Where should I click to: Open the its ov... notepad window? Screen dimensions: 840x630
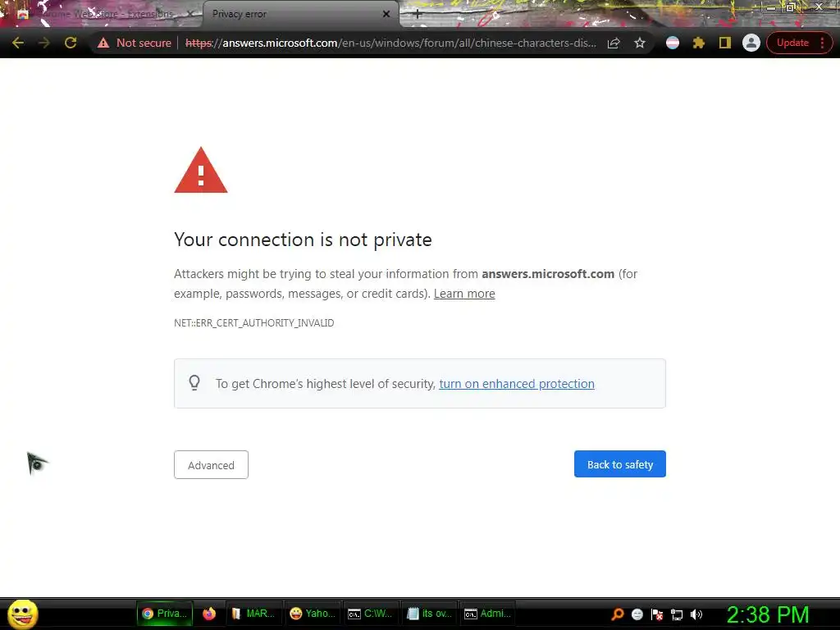[x=429, y=614]
